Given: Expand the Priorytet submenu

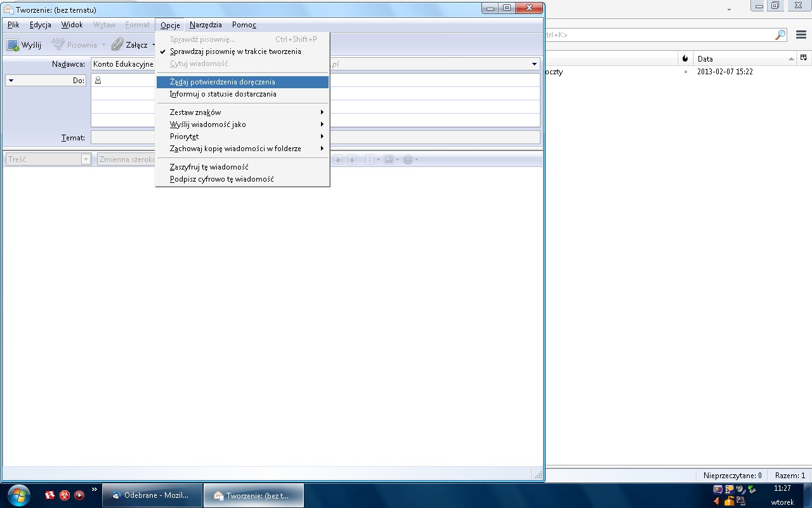Looking at the screenshot, I should point(242,137).
